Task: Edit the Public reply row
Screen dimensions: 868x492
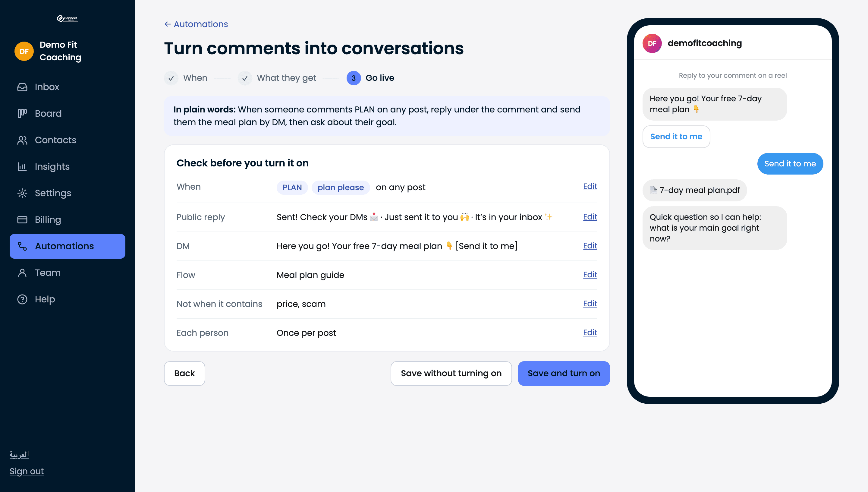Action: click(590, 216)
